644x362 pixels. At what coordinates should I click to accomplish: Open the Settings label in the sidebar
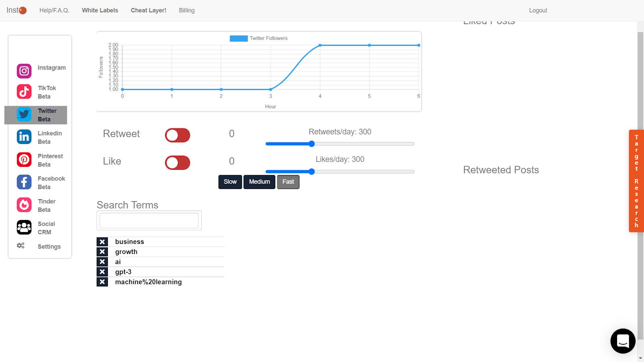49,247
